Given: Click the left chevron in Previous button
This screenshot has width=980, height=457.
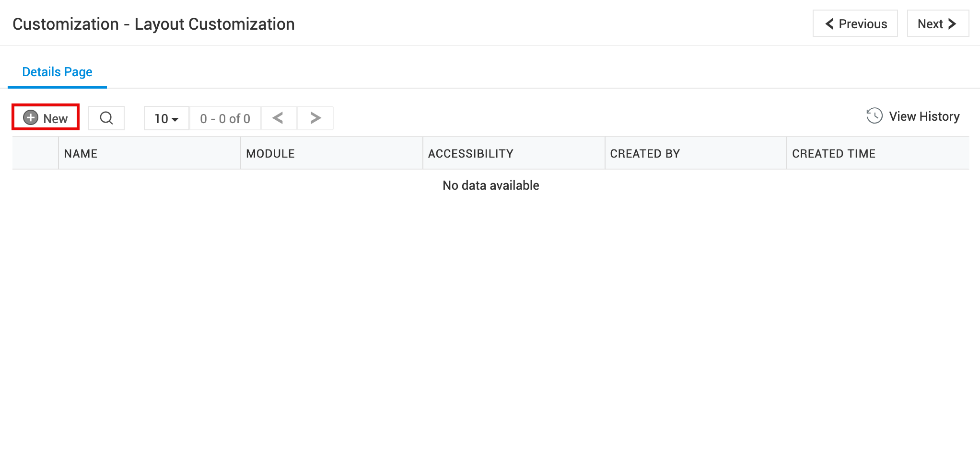Looking at the screenshot, I should [829, 24].
